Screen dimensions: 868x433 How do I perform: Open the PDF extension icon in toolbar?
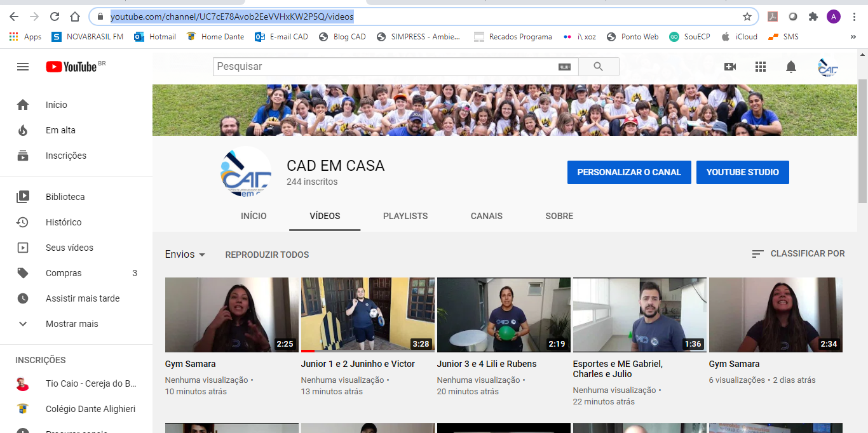coord(773,17)
